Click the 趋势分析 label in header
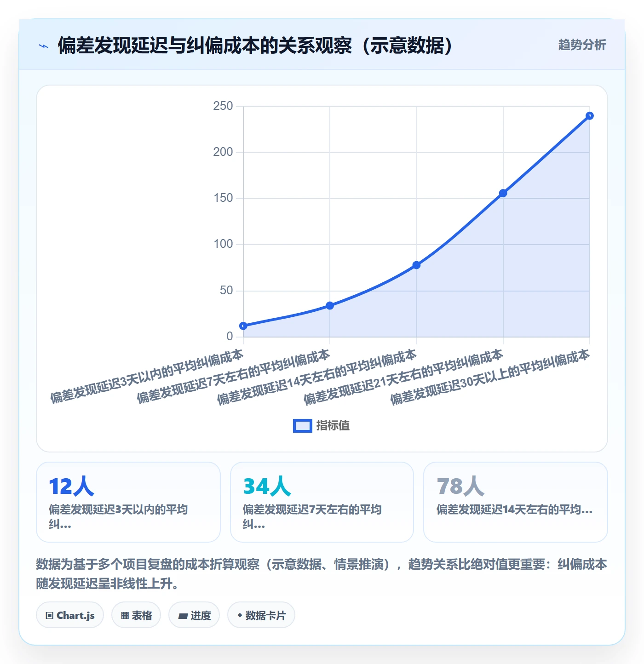The height and width of the screenshot is (664, 644). click(x=582, y=45)
